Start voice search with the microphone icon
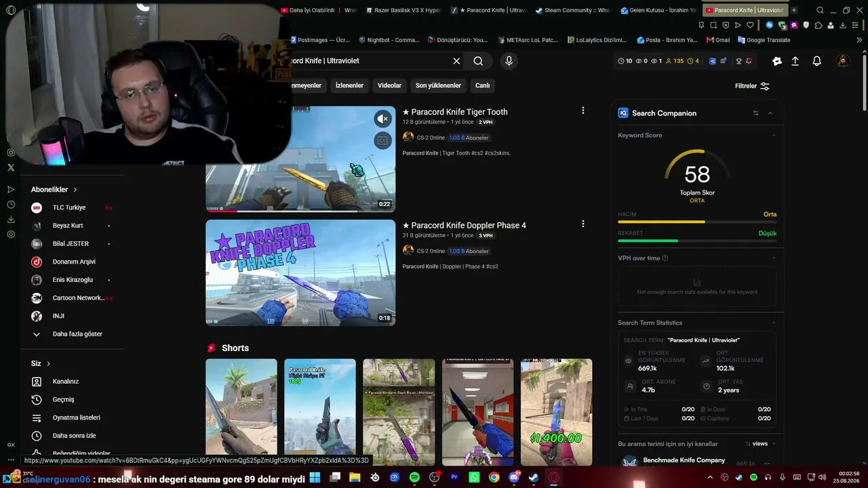The width and height of the screenshot is (868, 488). pyautogui.click(x=509, y=61)
